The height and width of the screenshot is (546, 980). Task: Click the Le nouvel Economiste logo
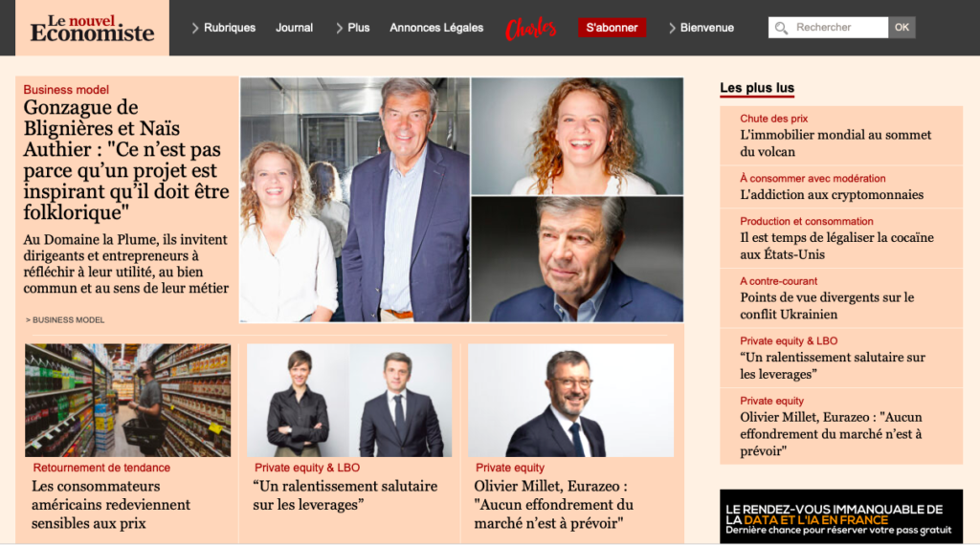coord(92,28)
